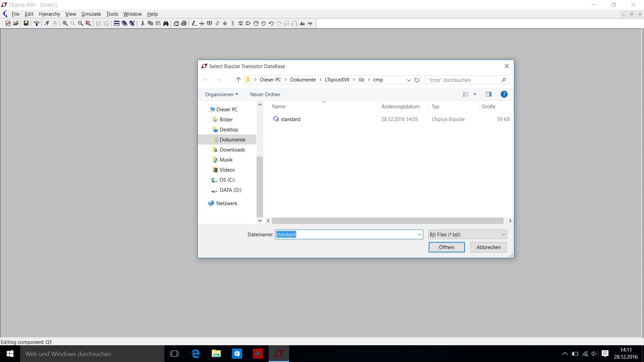Select the DATA (D:) drive

pyautogui.click(x=230, y=190)
